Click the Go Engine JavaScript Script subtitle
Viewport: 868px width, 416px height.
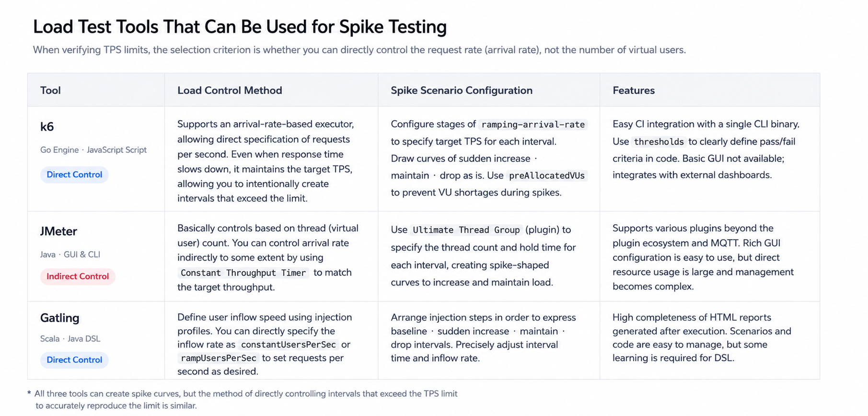pos(93,150)
